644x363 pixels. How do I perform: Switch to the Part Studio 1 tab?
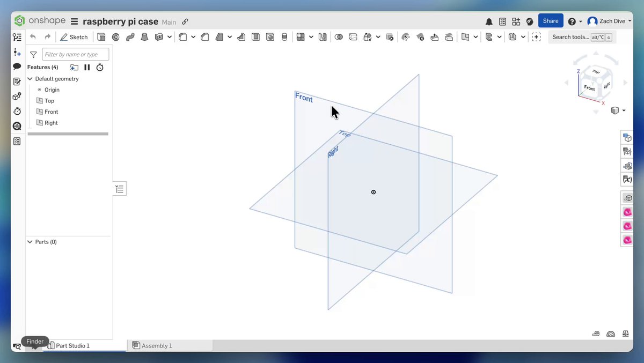72,346
